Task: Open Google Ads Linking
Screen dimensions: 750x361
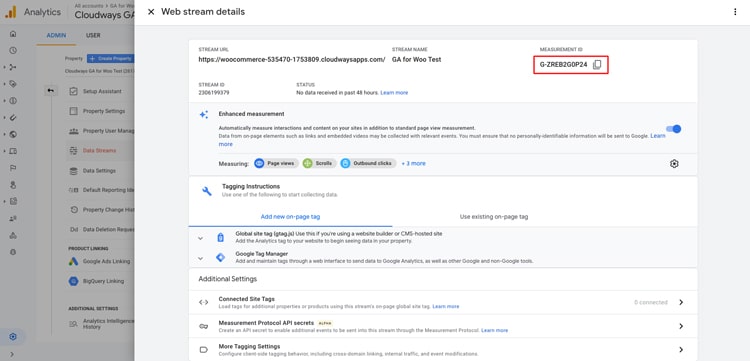Action: (x=106, y=262)
